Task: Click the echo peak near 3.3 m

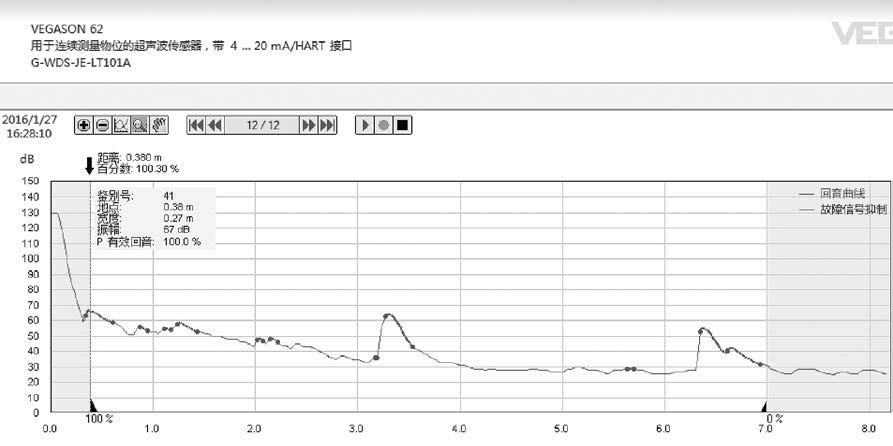Action: pos(388,315)
